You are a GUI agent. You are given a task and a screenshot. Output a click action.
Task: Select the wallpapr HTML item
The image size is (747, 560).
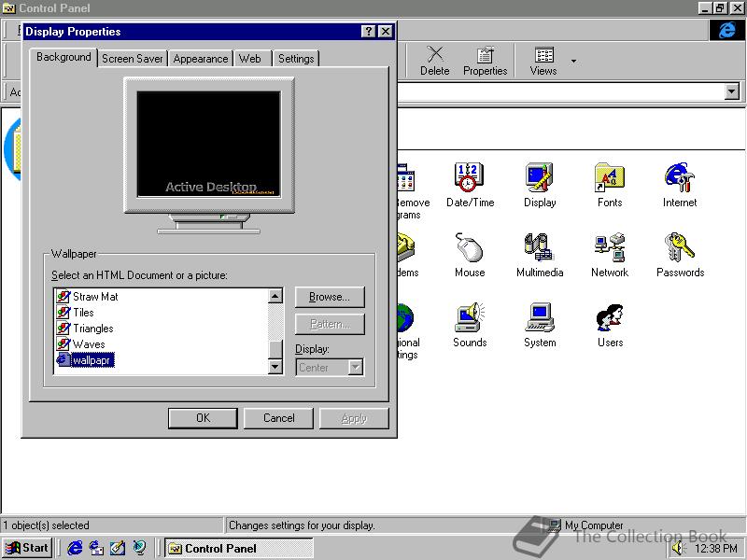(85, 360)
